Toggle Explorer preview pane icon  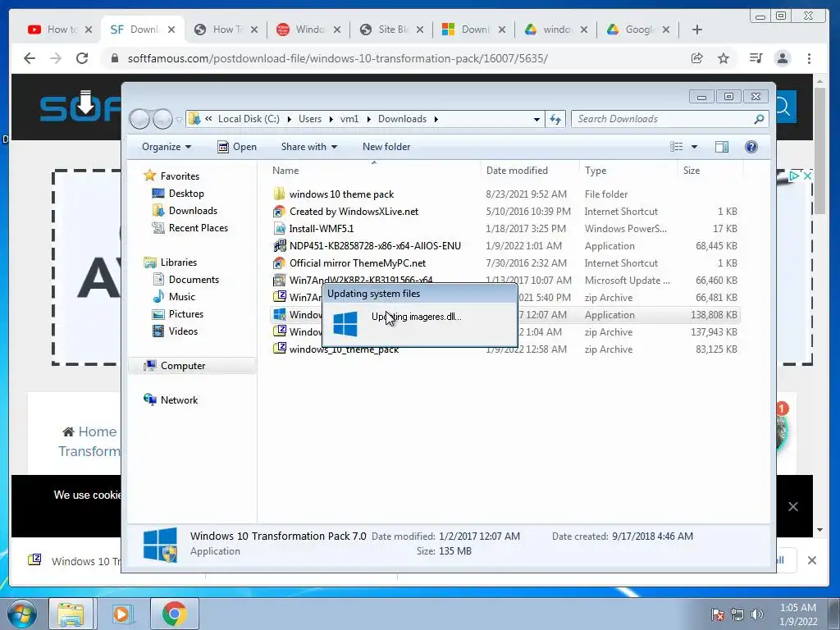point(722,147)
